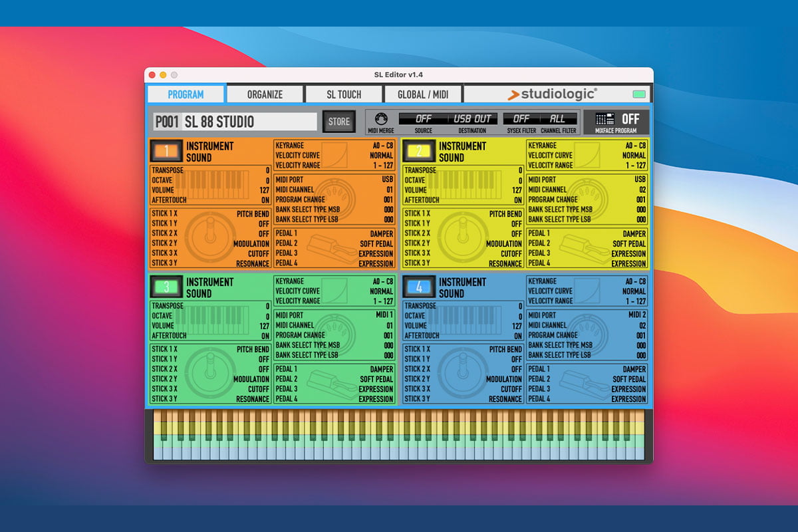The height and width of the screenshot is (532, 798).
Task: Click the MIDI Merge connector icon
Action: point(381,119)
